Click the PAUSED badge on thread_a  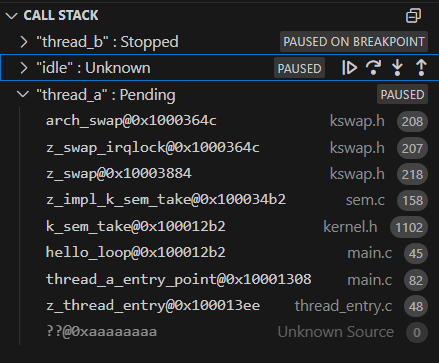(x=402, y=95)
